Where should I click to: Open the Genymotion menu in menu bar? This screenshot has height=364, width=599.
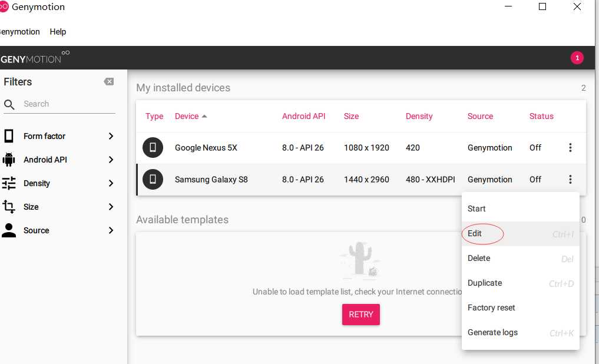(x=20, y=32)
